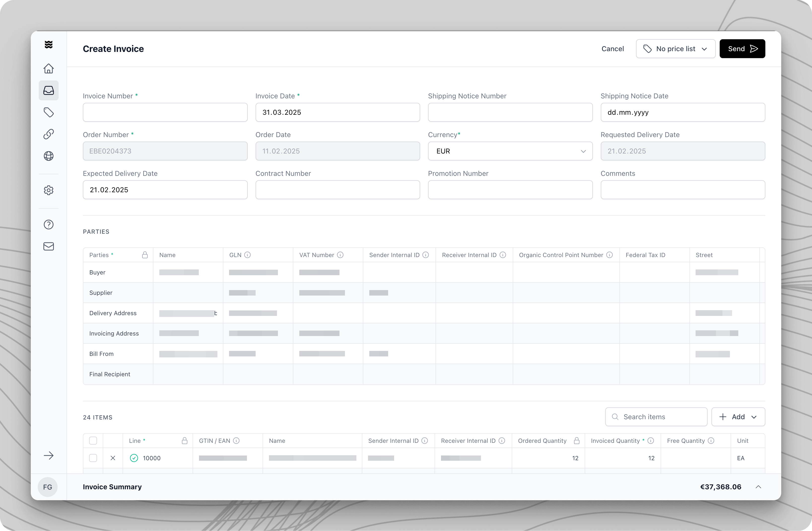
Task: Select the Bill From row
Action: point(424,354)
